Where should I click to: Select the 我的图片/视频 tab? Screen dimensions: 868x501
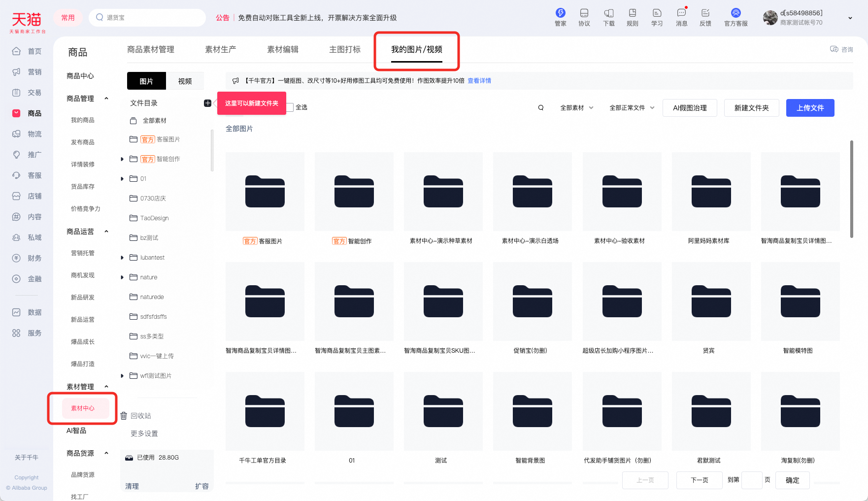pyautogui.click(x=417, y=49)
